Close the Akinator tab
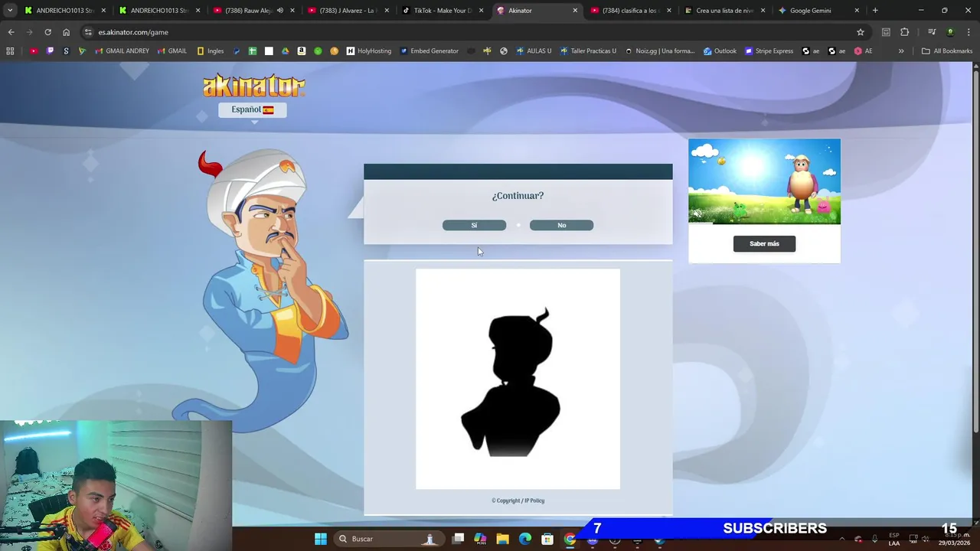This screenshot has height=551, width=980. tap(575, 11)
